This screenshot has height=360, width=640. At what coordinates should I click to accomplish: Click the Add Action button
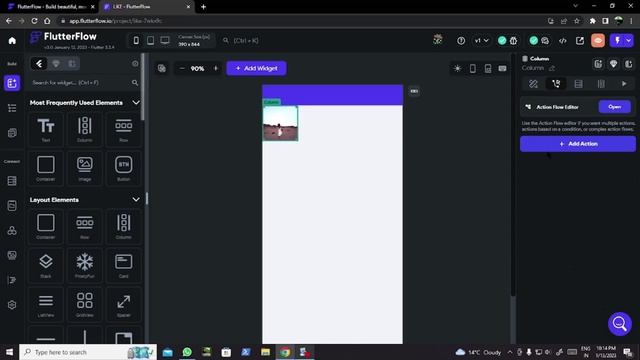tap(578, 144)
